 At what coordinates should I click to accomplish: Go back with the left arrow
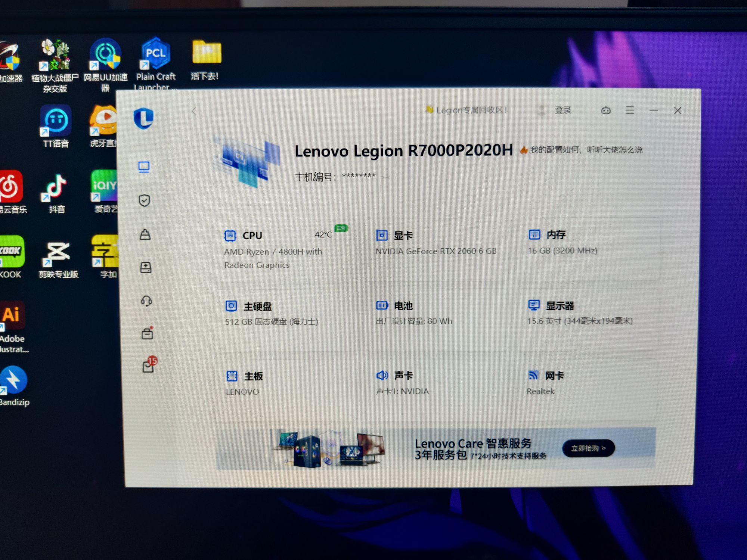pos(194,111)
